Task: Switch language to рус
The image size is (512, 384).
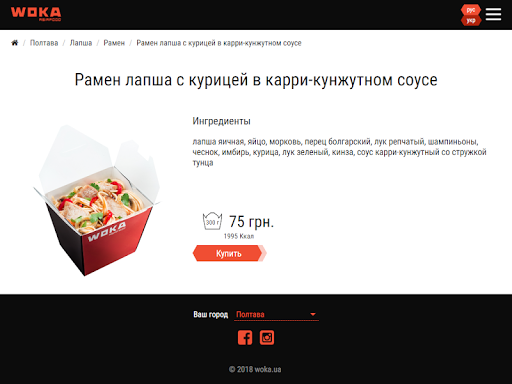Action: [x=471, y=10]
